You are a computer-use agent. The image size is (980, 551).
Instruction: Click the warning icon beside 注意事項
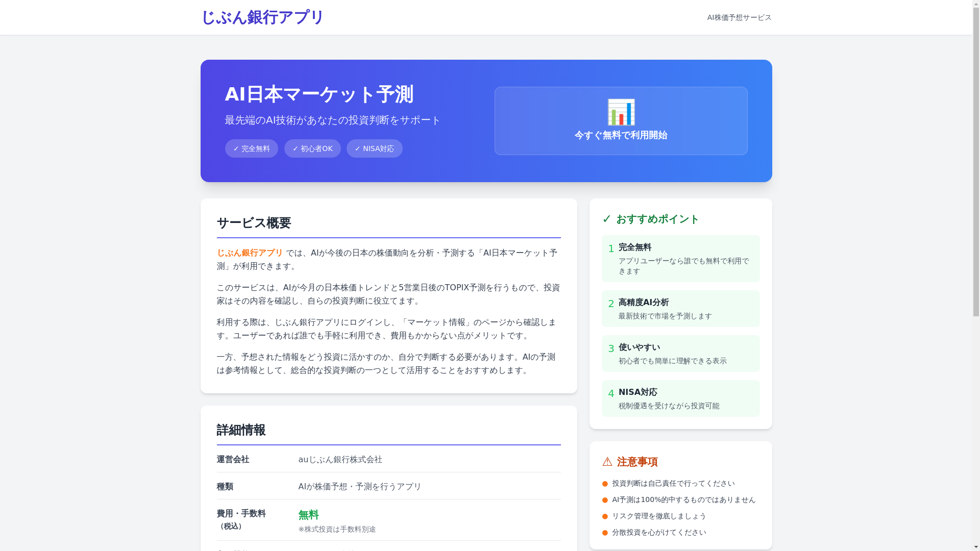click(607, 462)
